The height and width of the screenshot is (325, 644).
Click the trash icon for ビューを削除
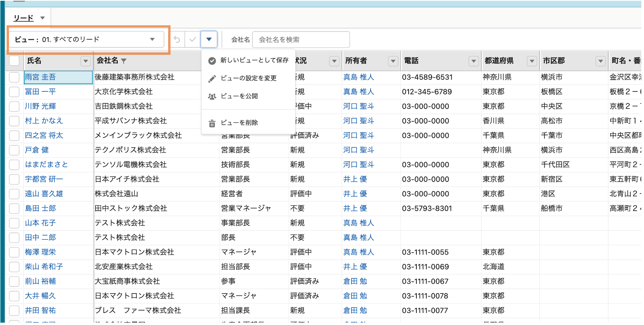pyautogui.click(x=212, y=123)
